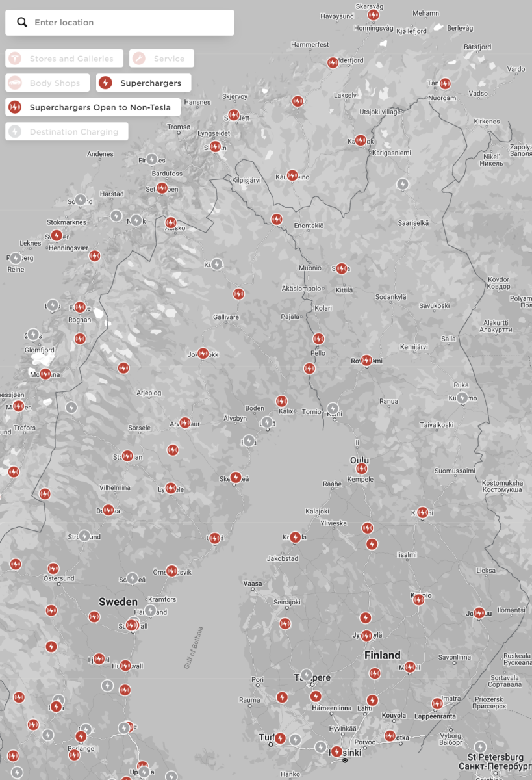Enable the Destination Charging filter

click(x=66, y=132)
